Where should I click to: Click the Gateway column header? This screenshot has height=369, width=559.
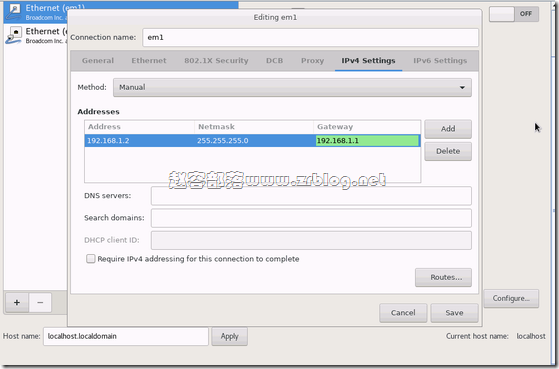[x=367, y=127]
